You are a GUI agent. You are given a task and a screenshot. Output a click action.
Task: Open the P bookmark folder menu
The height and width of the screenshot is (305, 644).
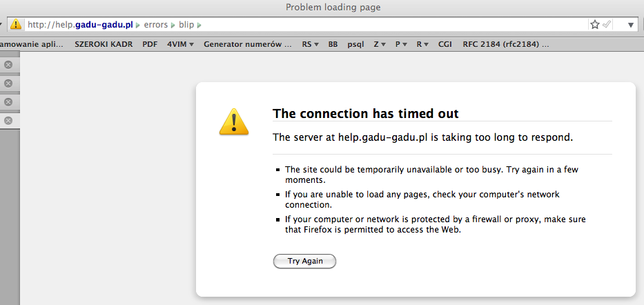401,44
